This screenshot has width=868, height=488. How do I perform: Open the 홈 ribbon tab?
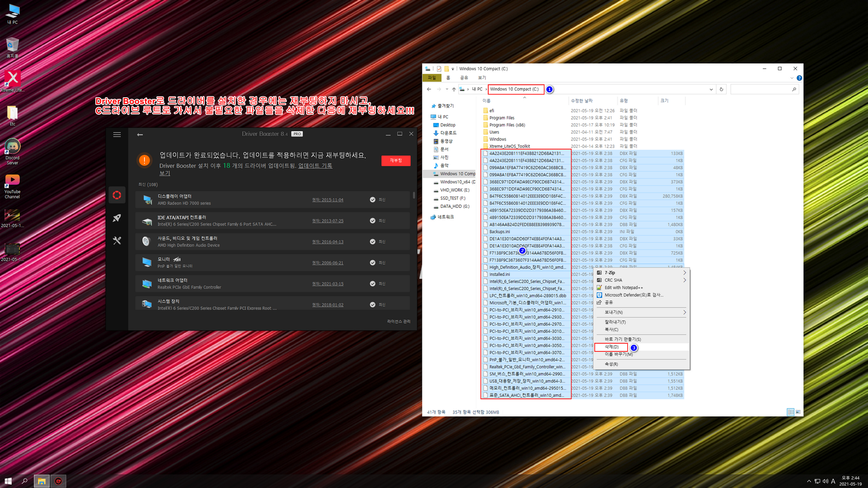click(x=448, y=78)
